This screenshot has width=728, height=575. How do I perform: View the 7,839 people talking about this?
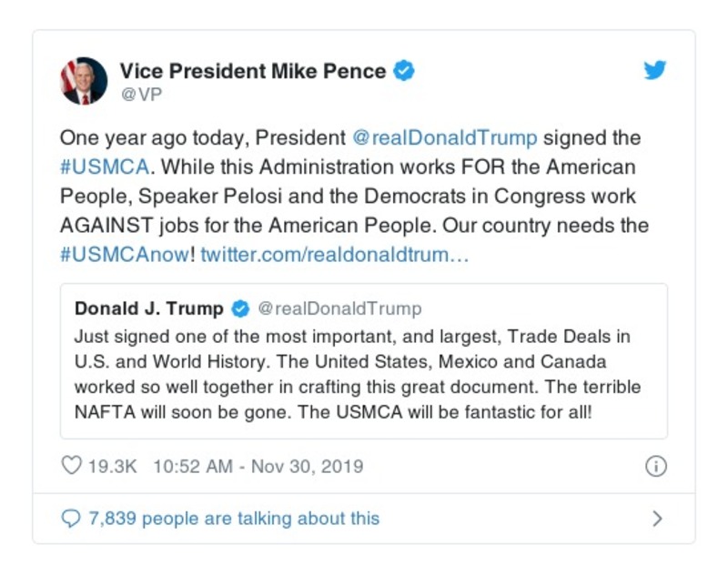coord(234,519)
